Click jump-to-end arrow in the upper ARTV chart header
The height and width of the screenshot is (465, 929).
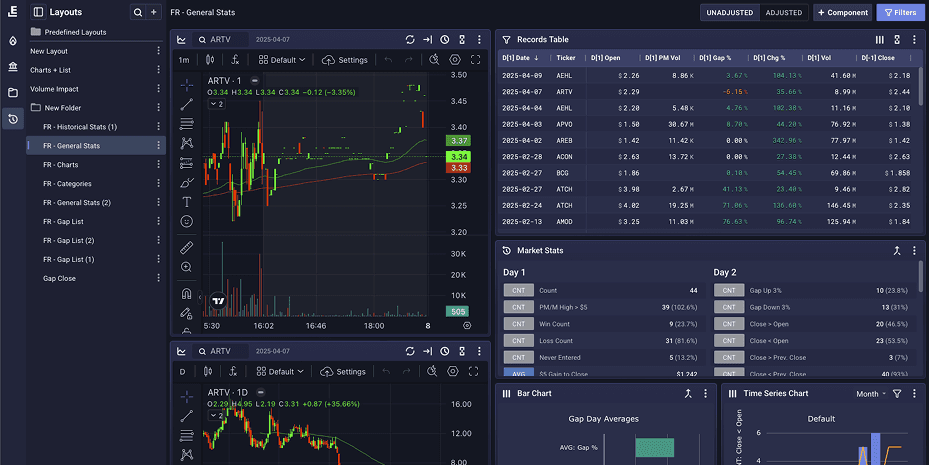(x=427, y=40)
